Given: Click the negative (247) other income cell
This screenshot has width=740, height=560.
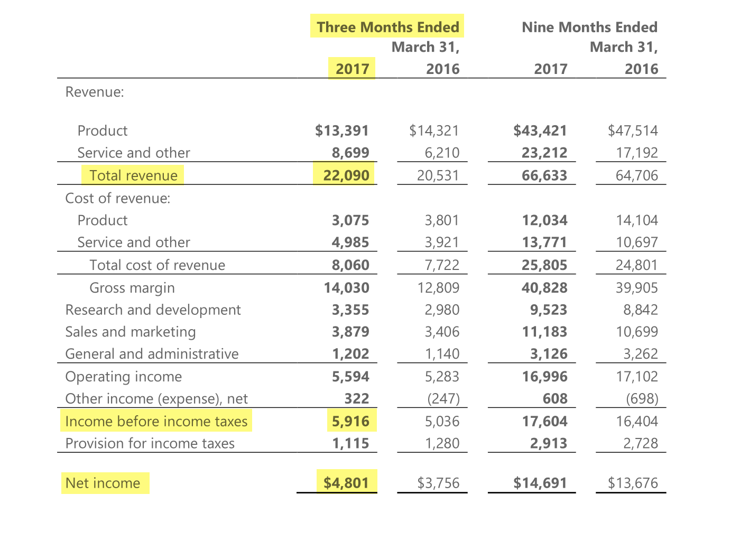Looking at the screenshot, I should coord(443,399).
